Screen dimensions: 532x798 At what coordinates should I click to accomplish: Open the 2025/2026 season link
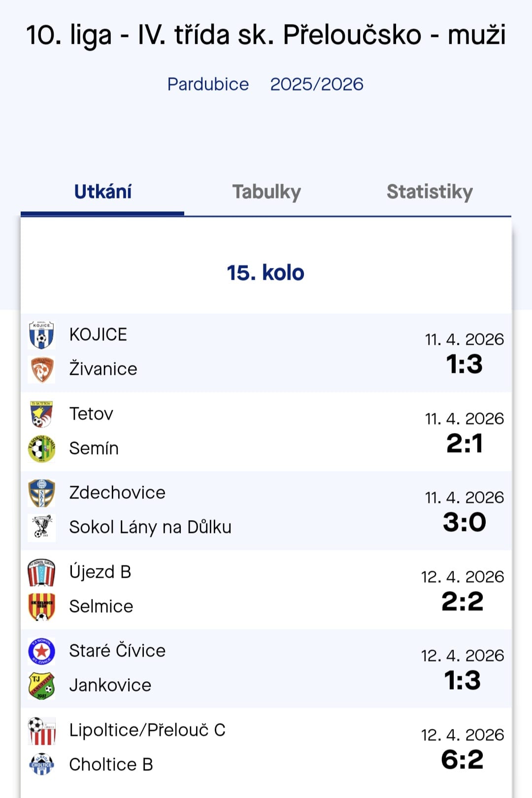(x=317, y=84)
